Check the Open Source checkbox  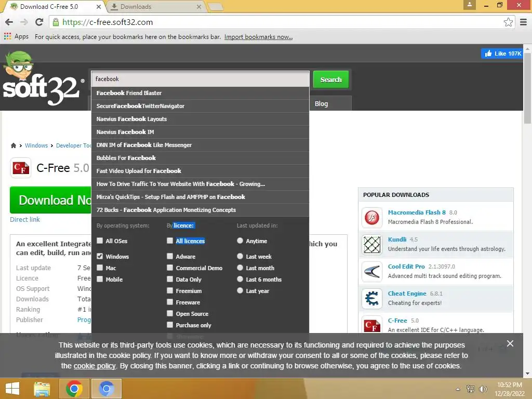point(170,313)
